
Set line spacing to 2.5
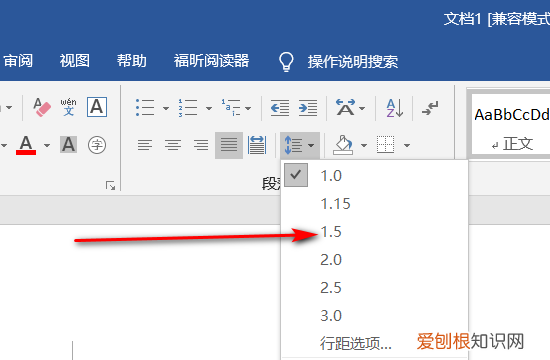[x=375, y=288]
